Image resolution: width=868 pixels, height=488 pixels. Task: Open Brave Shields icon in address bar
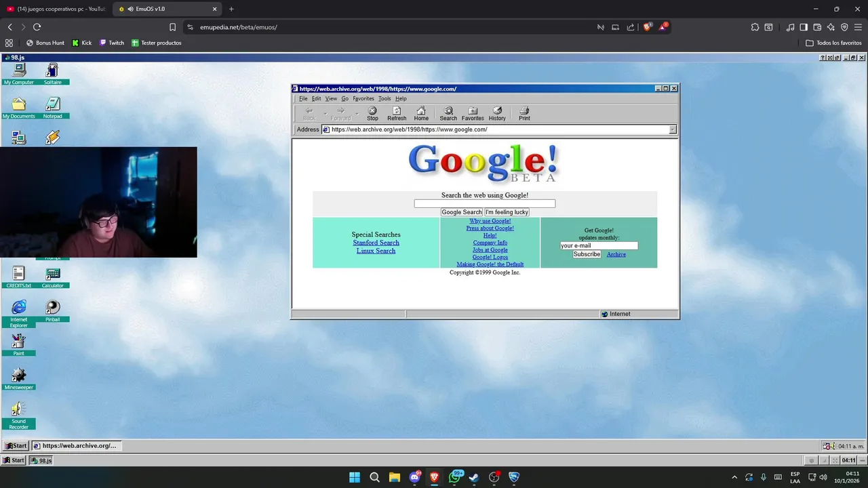[647, 27]
